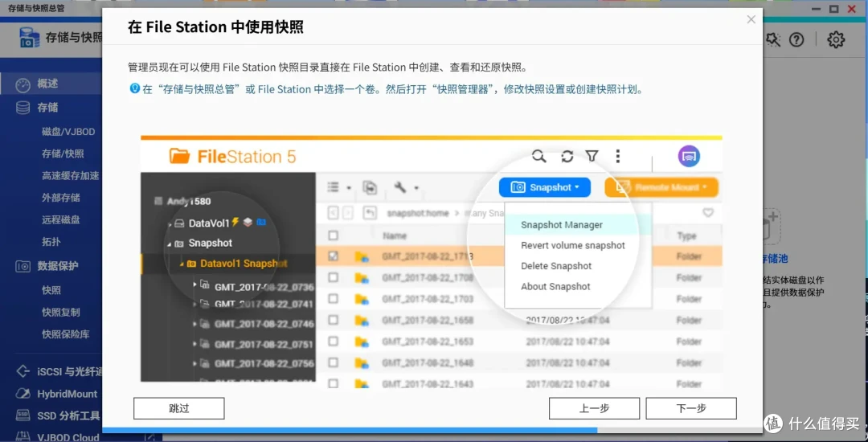Open the 存储/快照 sidebar page
Screen dimensions: 868x442
(x=63, y=153)
